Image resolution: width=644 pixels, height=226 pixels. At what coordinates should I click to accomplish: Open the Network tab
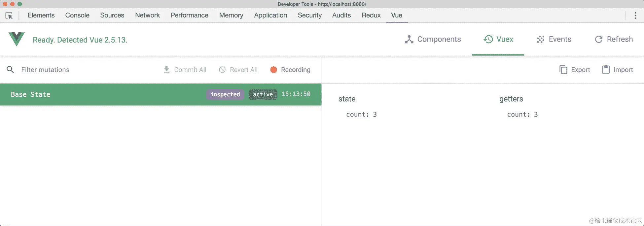(x=147, y=15)
